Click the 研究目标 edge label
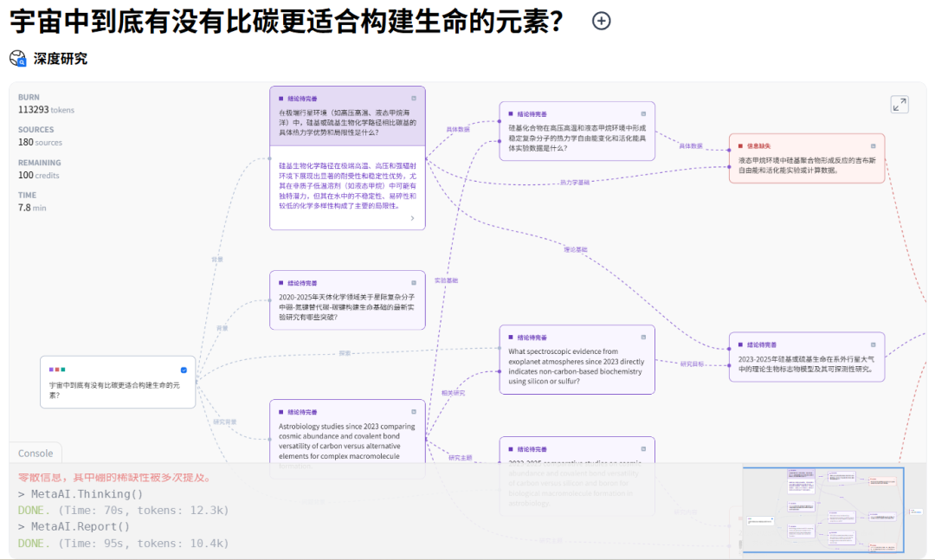 tap(692, 364)
